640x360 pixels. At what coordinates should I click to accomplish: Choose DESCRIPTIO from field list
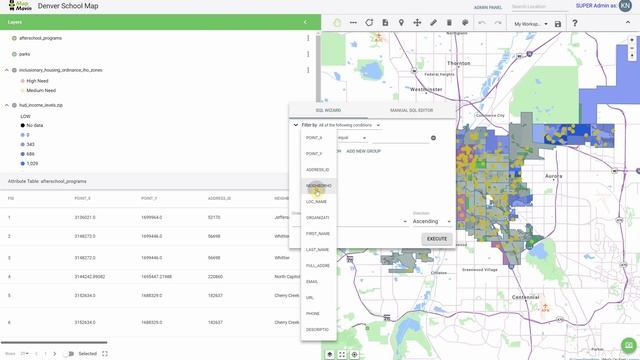[x=318, y=329]
